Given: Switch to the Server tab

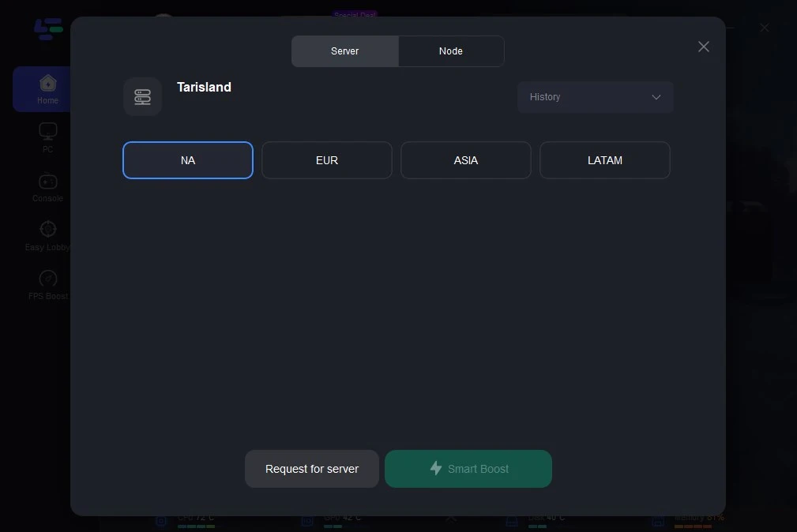Looking at the screenshot, I should [344, 51].
